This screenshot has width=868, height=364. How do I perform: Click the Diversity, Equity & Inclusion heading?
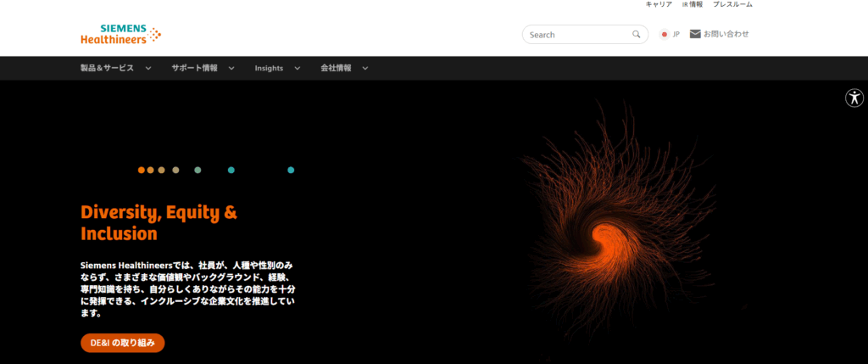tap(159, 222)
